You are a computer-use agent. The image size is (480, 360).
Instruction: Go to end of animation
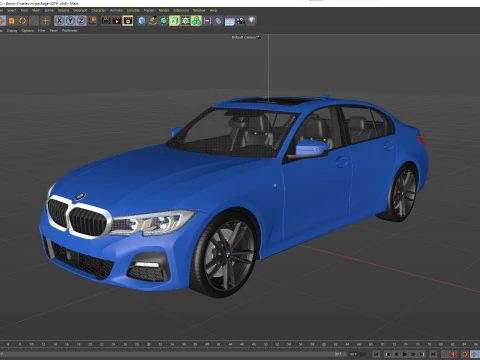tap(433, 354)
